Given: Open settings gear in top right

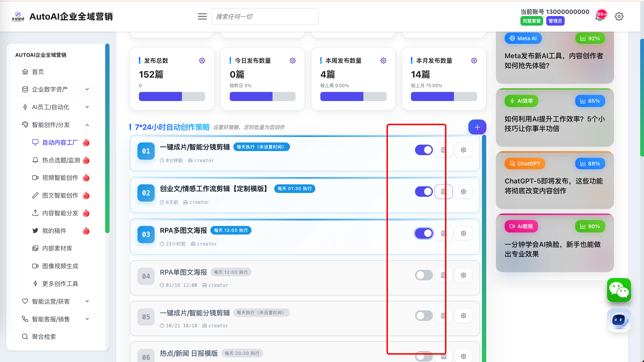Looking at the screenshot, I should pos(619,17).
